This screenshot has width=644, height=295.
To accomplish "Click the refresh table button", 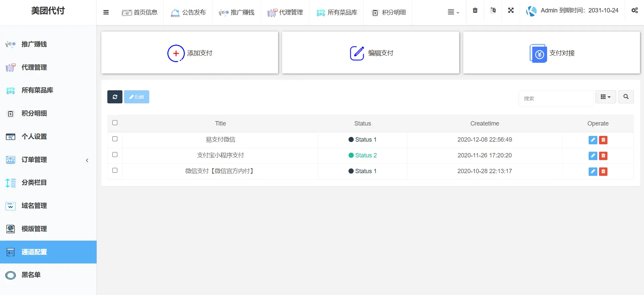I will [115, 97].
